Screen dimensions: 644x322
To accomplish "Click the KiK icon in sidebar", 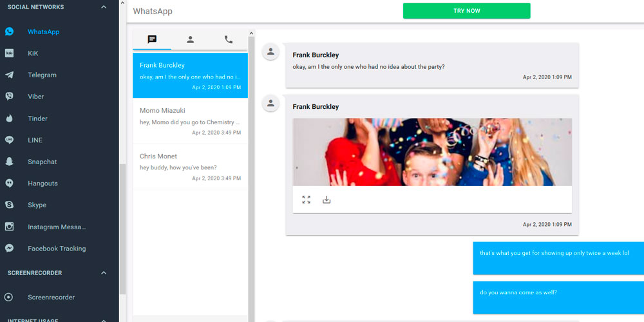I will point(9,53).
